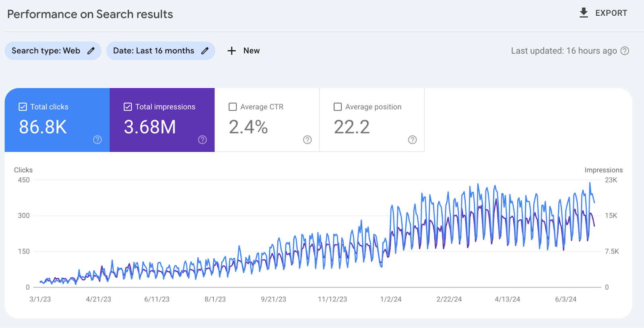644x328 pixels.
Task: Click the 4/13/24 date label
Action: click(x=508, y=299)
